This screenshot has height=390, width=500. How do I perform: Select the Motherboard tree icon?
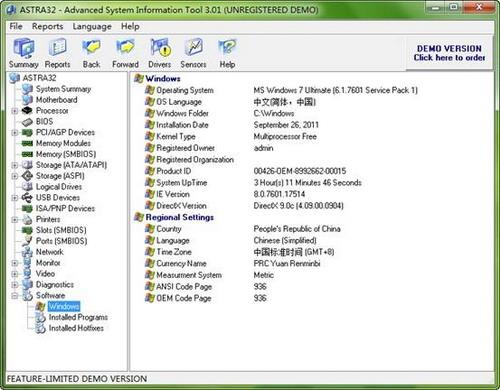27,100
